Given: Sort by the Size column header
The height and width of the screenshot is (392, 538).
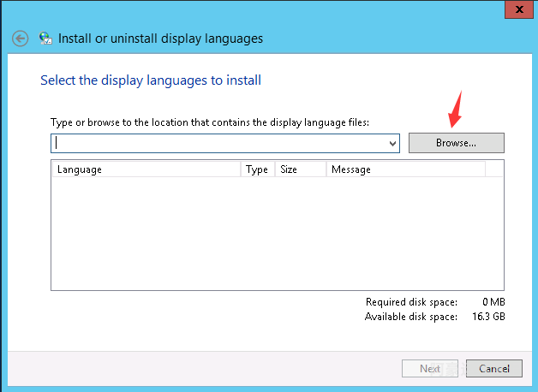Looking at the screenshot, I should 300,169.
